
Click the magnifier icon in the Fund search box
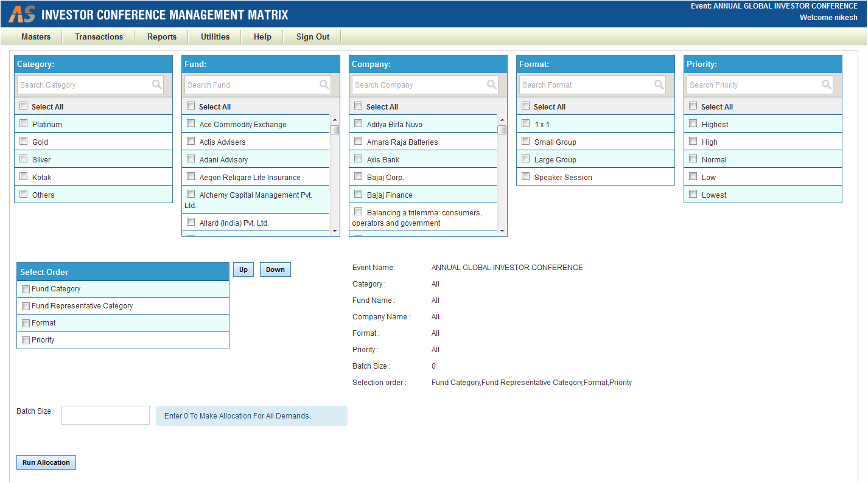324,85
